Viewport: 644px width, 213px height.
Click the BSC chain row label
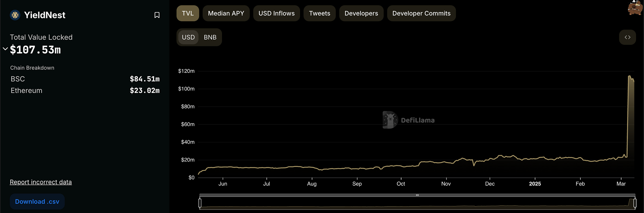click(x=18, y=79)
